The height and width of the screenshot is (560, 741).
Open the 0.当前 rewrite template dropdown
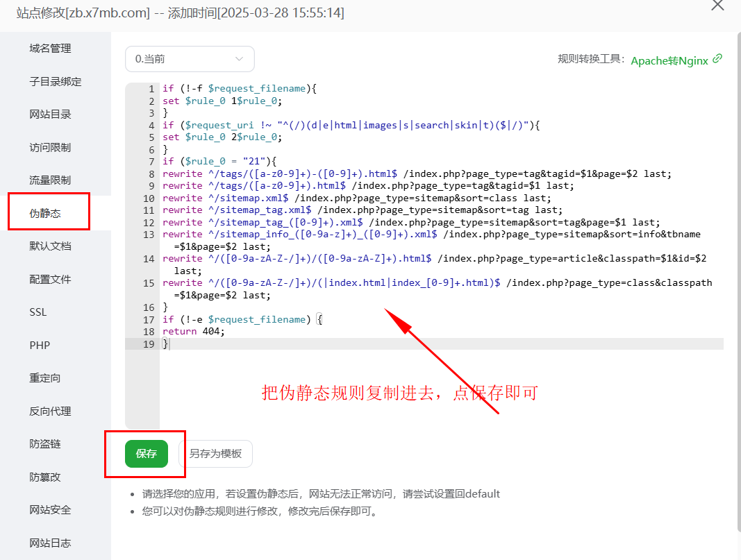click(x=190, y=59)
